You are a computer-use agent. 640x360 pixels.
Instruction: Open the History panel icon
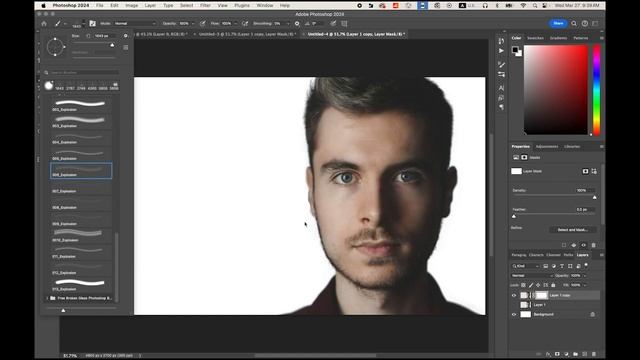coord(501,41)
